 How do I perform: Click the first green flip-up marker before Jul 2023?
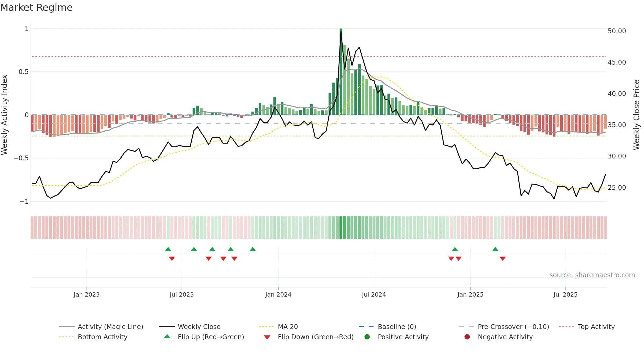(x=168, y=249)
